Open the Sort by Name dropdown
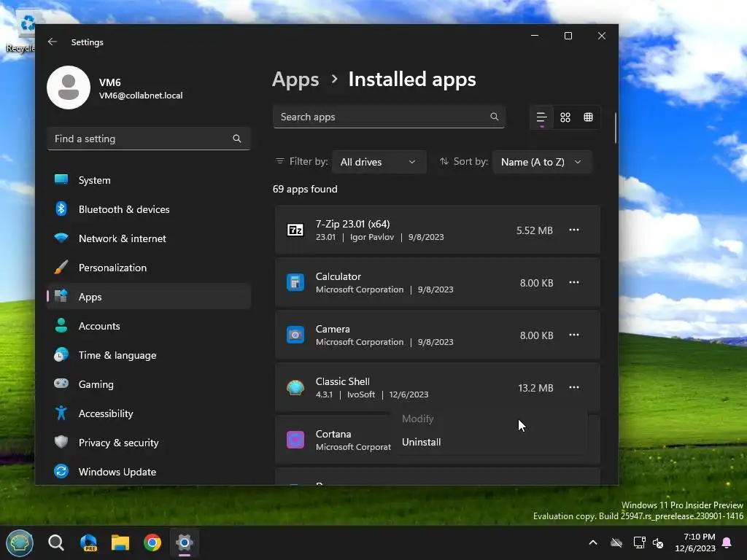 tap(542, 162)
